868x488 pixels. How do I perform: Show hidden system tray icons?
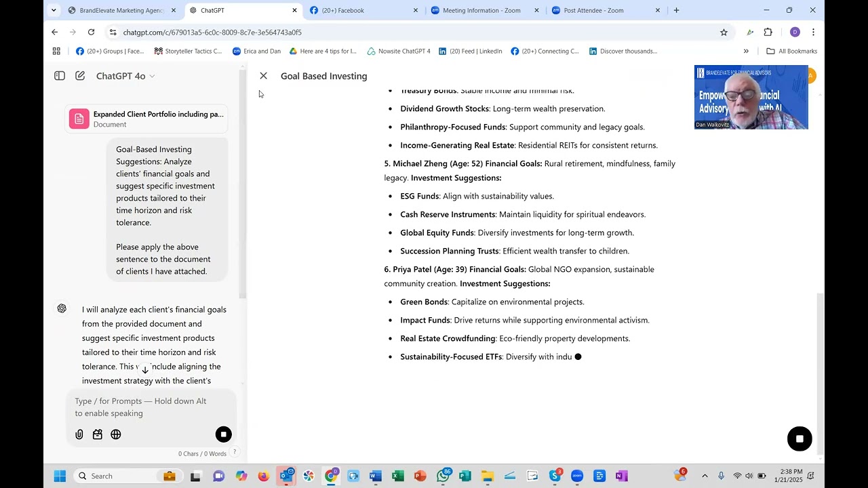click(705, 476)
